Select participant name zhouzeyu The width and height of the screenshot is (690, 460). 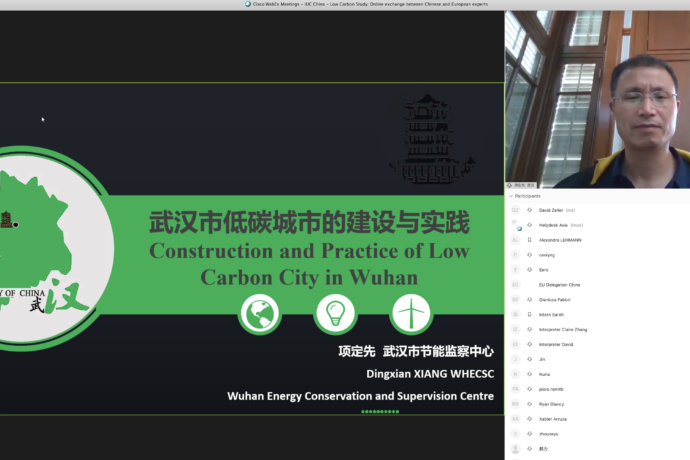[x=548, y=434]
